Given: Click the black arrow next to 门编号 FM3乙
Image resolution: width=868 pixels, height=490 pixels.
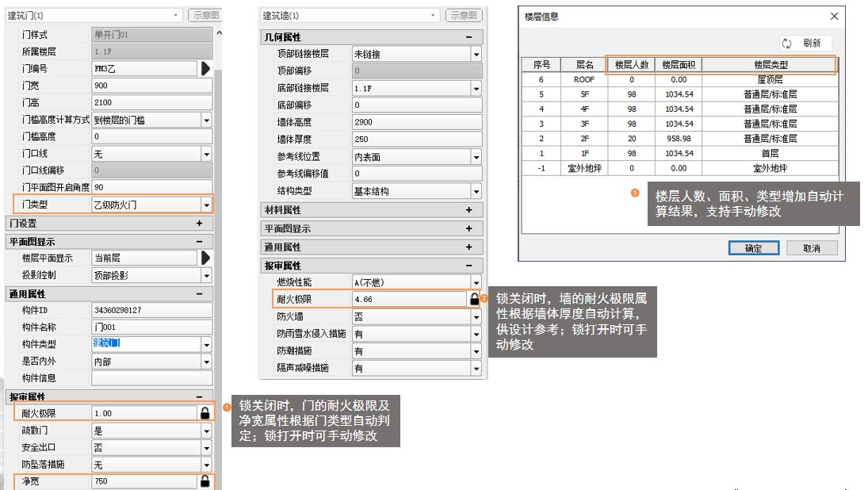Looking at the screenshot, I should pos(205,68).
